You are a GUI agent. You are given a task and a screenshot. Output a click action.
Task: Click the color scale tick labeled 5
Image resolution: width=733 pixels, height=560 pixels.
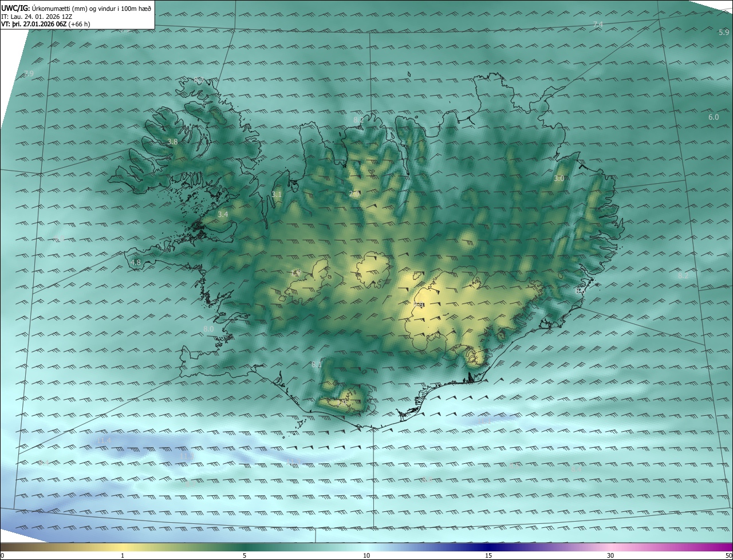coord(245,556)
